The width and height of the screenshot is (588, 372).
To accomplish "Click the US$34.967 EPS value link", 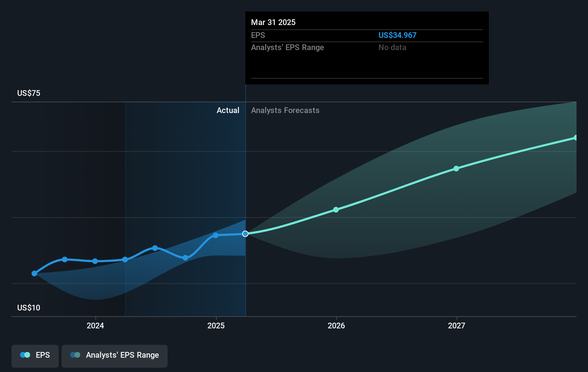I will 397,35.
